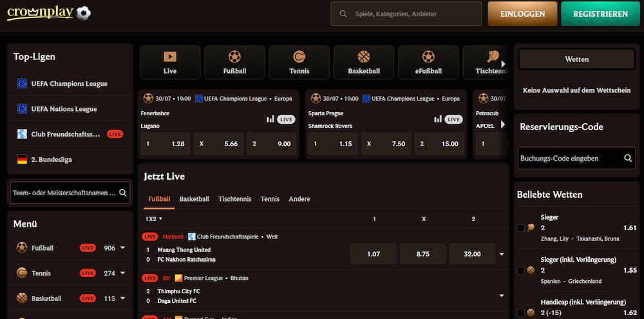This screenshot has height=319, width=644.
Task: Switch to the Tischtennis live tab
Action: 234,199
